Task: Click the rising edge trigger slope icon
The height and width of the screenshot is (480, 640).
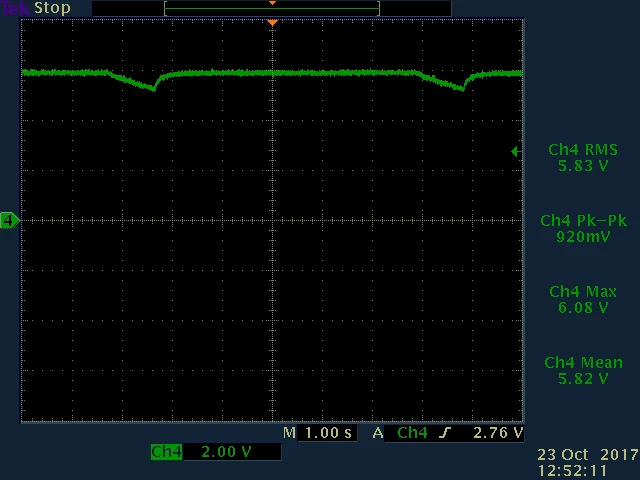Action: (445, 433)
